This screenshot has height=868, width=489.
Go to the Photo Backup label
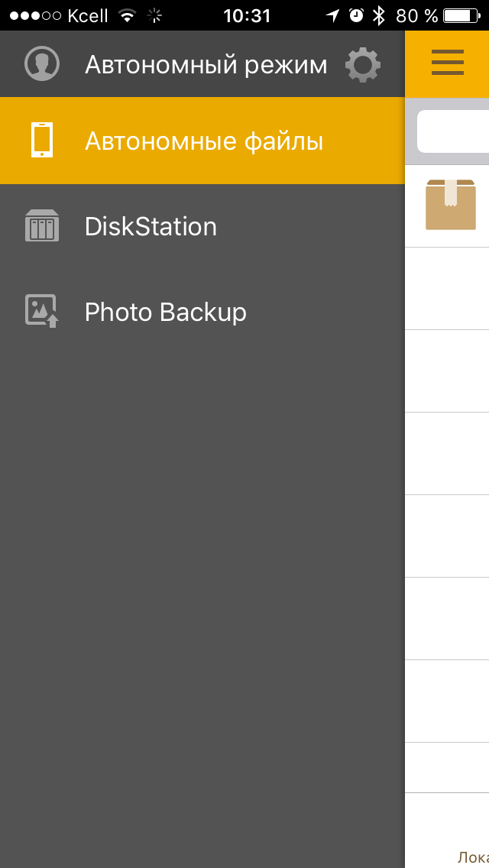pyautogui.click(x=166, y=313)
